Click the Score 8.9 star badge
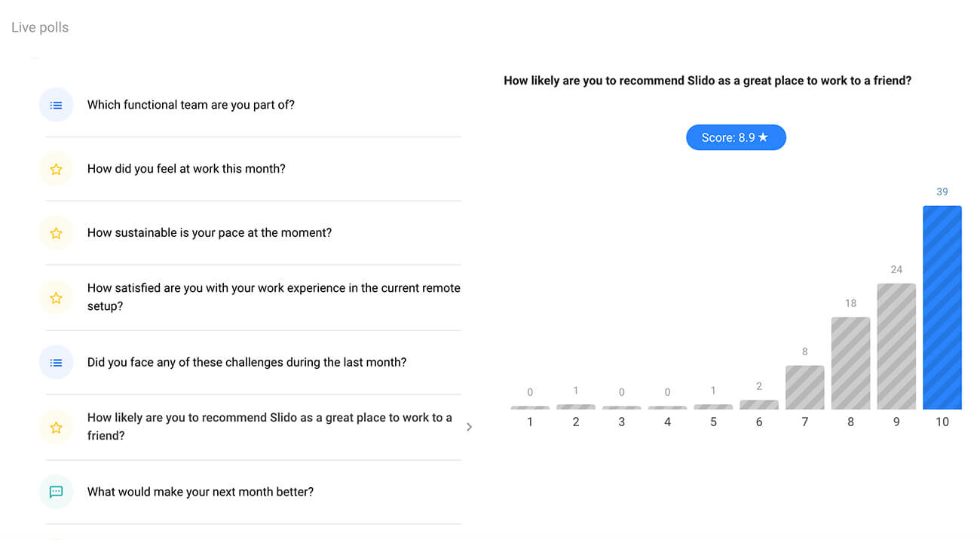This screenshot has height=540, width=980. point(736,137)
